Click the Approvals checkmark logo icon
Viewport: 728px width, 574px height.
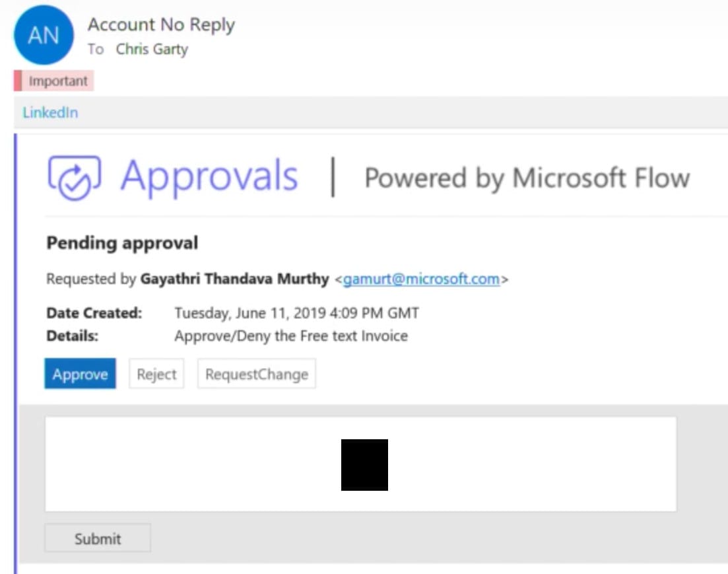(74, 177)
